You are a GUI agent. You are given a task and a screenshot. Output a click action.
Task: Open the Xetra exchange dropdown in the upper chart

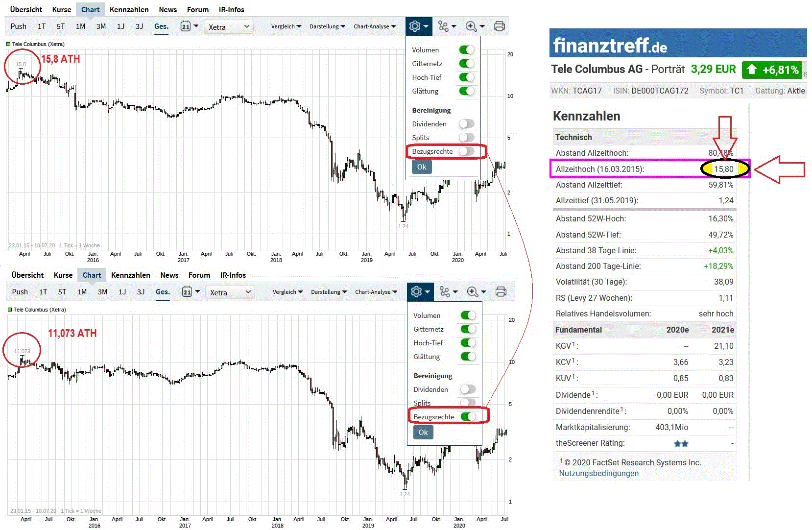pyautogui.click(x=229, y=27)
